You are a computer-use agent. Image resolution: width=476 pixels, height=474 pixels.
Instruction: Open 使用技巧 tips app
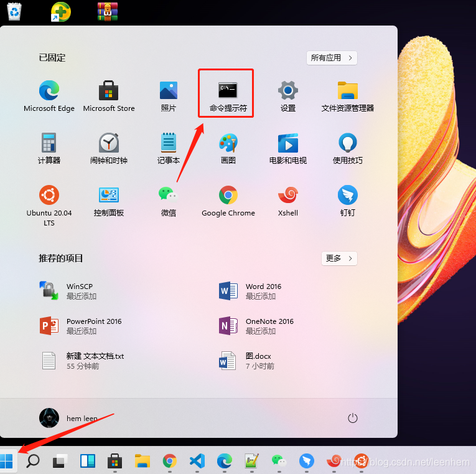348,148
